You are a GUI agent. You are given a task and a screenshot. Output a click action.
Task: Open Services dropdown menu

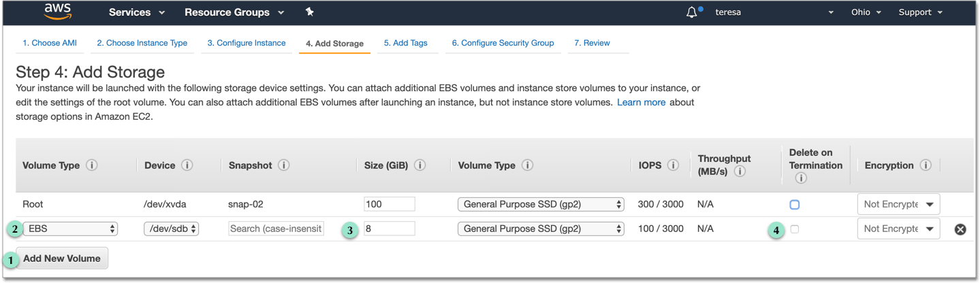[x=137, y=12]
